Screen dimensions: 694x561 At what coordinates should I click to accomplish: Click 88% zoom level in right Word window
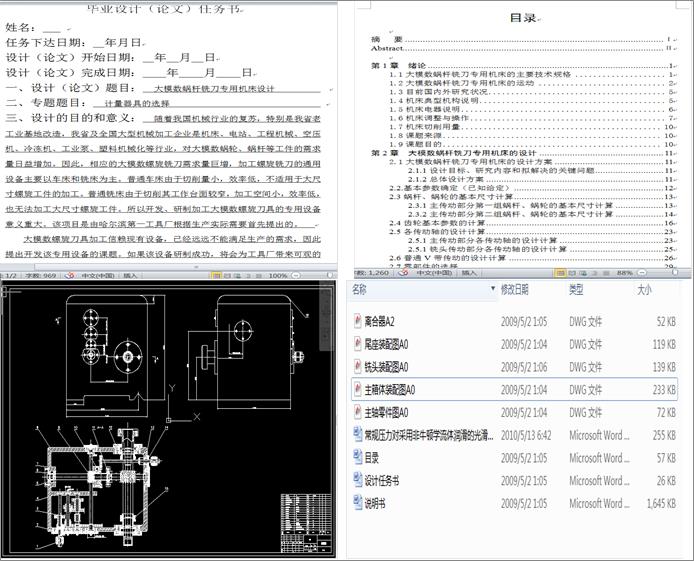tap(625, 273)
